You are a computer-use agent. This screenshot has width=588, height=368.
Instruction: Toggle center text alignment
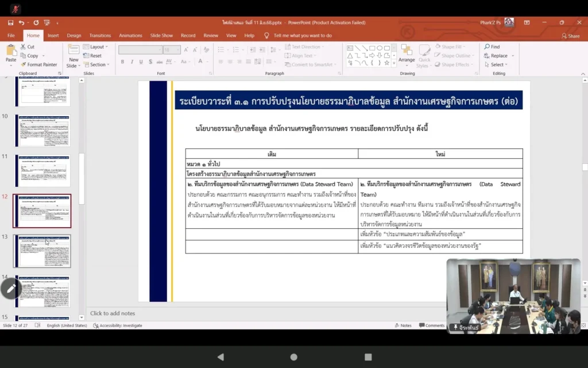coord(230,62)
